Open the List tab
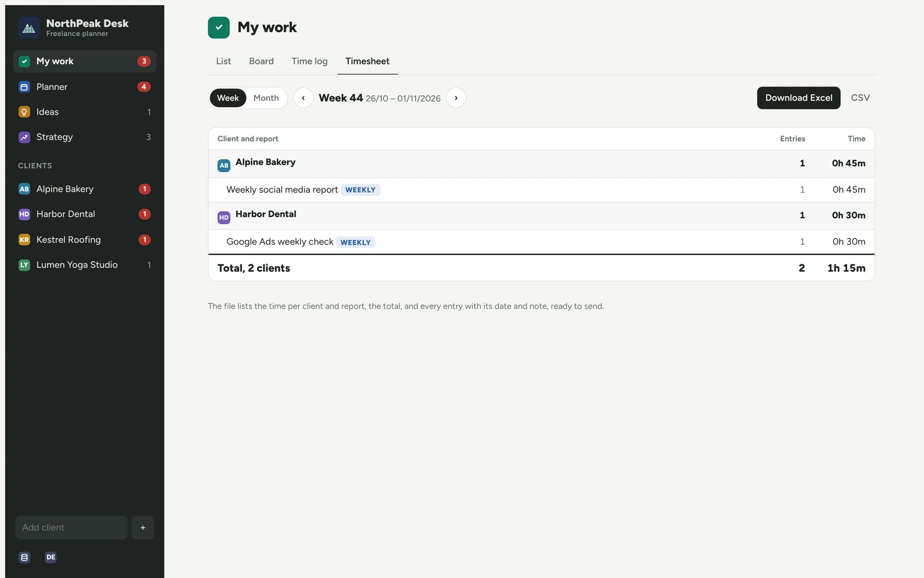The width and height of the screenshot is (924, 578). coord(224,61)
